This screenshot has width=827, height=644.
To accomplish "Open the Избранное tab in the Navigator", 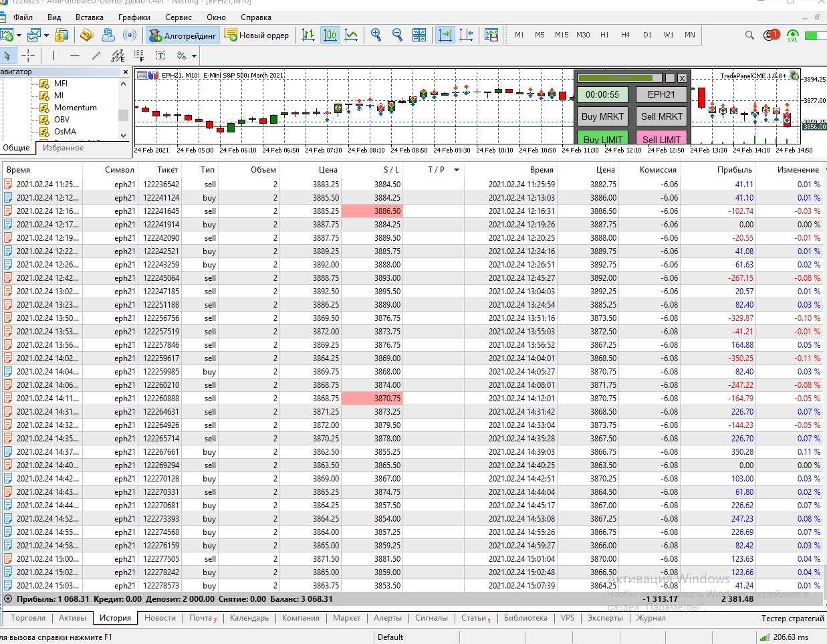I will point(64,148).
